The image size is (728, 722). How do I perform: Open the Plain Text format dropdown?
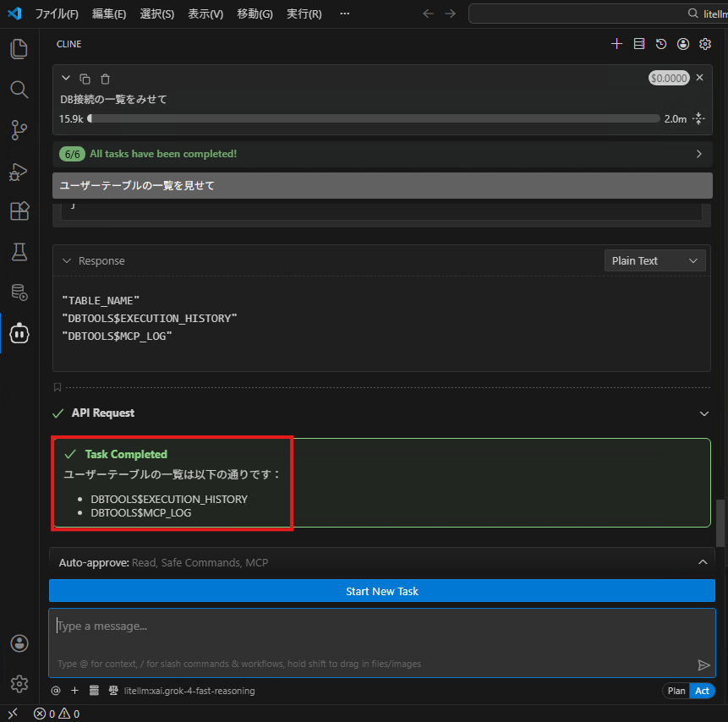(654, 260)
